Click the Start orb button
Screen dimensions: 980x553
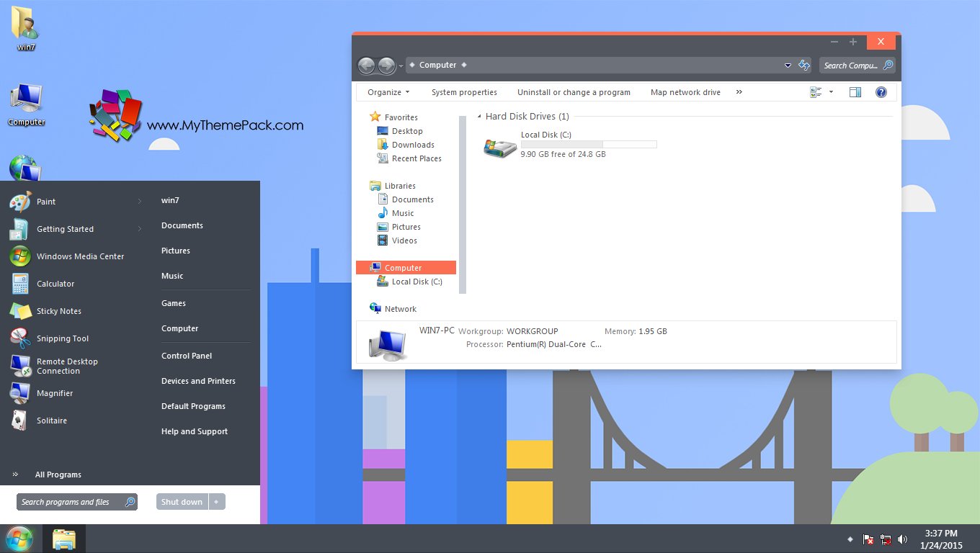(x=19, y=539)
